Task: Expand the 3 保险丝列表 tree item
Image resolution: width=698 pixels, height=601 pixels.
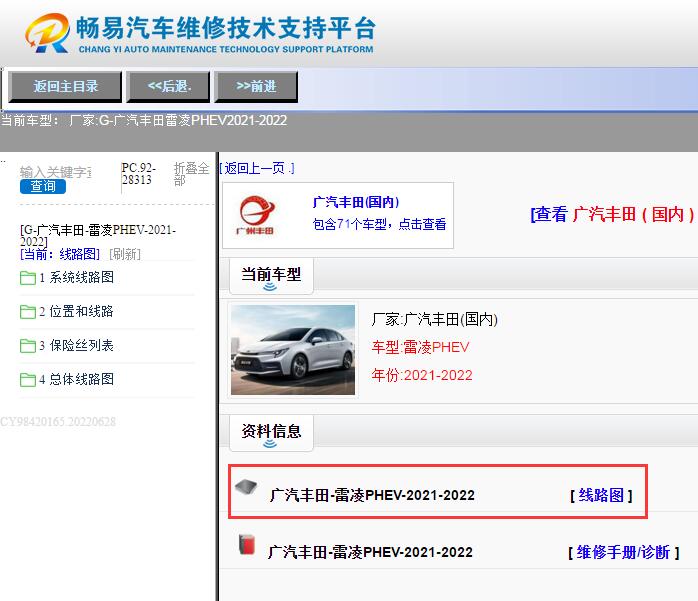Action: tap(76, 345)
